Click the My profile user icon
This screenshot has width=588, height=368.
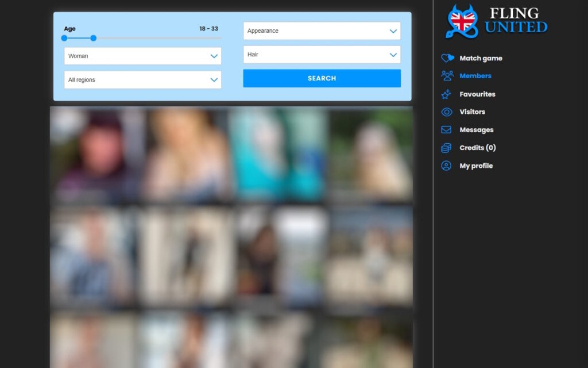point(446,166)
